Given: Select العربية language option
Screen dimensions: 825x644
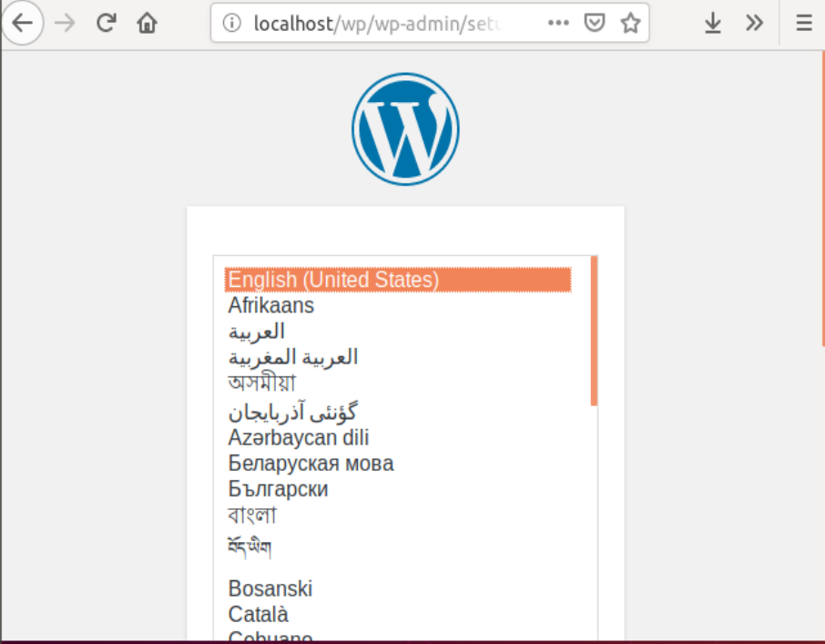Looking at the screenshot, I should (398, 332).
